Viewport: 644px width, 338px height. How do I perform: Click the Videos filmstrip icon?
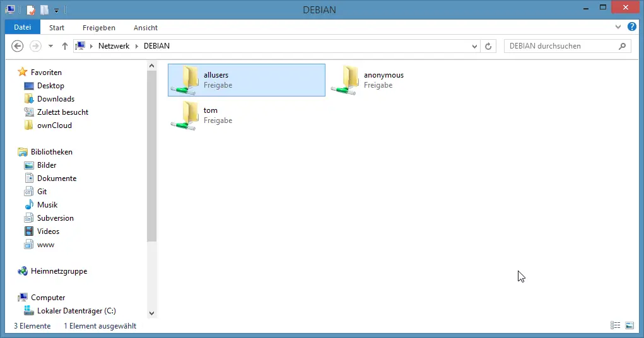[x=29, y=231]
